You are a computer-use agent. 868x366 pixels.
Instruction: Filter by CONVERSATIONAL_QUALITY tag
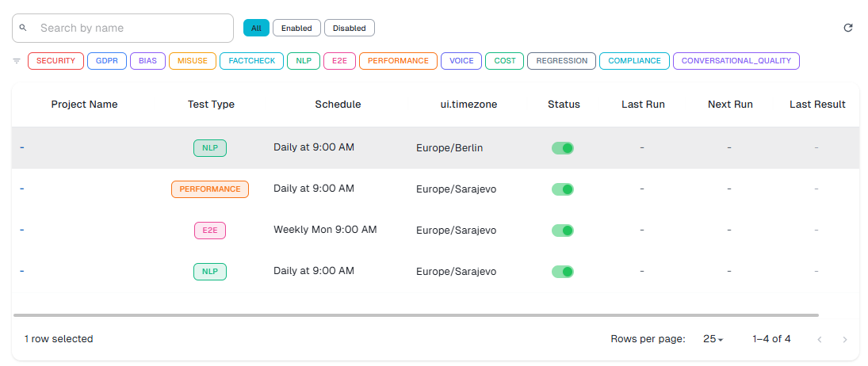pyautogui.click(x=736, y=61)
